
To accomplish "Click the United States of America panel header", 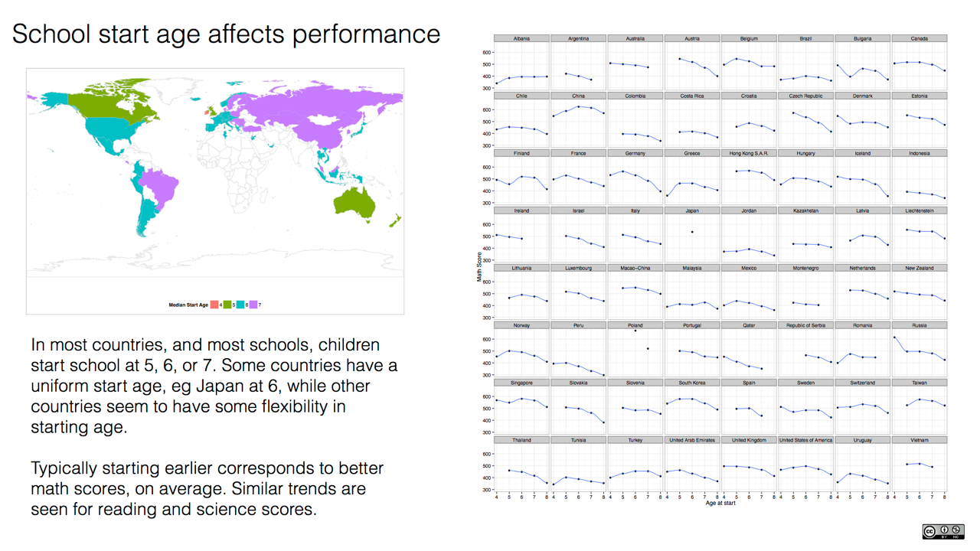I will point(805,440).
